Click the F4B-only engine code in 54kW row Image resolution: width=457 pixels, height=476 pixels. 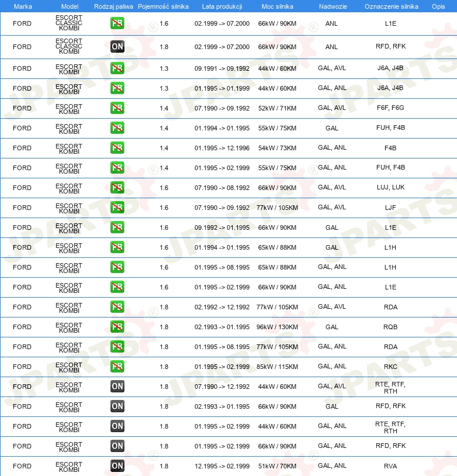(x=390, y=148)
